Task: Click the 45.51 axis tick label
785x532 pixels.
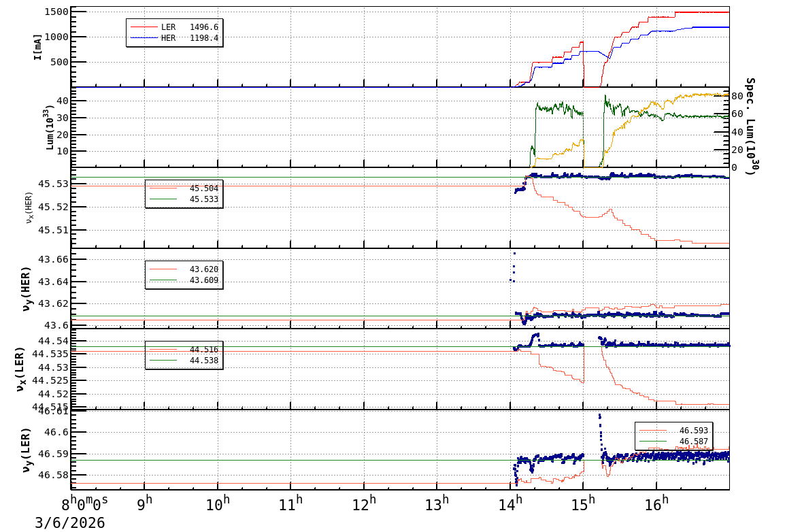Action: click(53, 230)
